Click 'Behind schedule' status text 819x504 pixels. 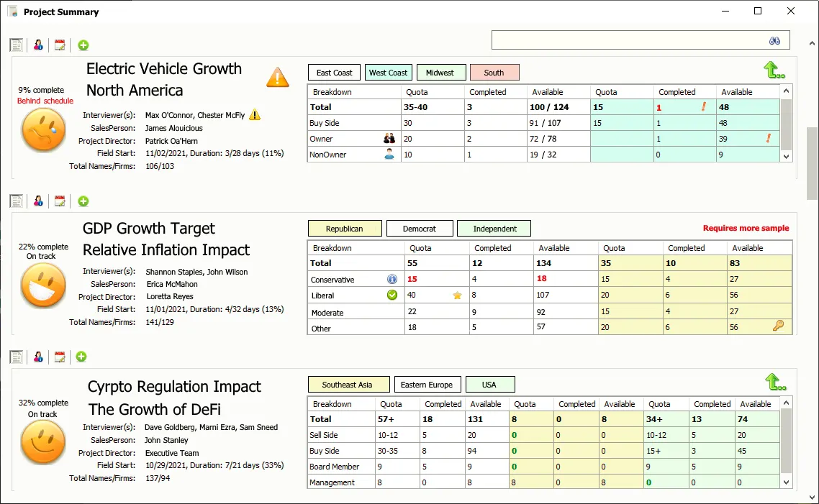click(x=45, y=101)
